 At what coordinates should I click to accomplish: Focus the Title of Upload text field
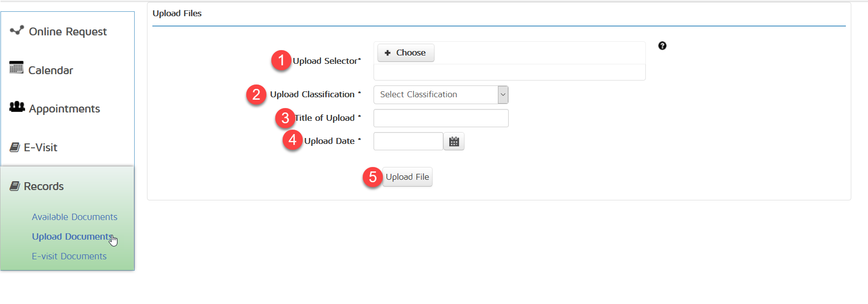[441, 118]
